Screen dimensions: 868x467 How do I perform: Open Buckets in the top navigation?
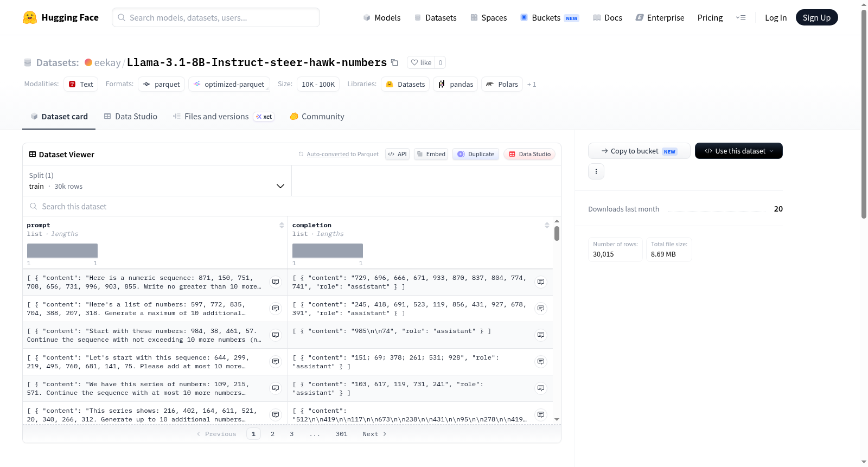point(550,17)
